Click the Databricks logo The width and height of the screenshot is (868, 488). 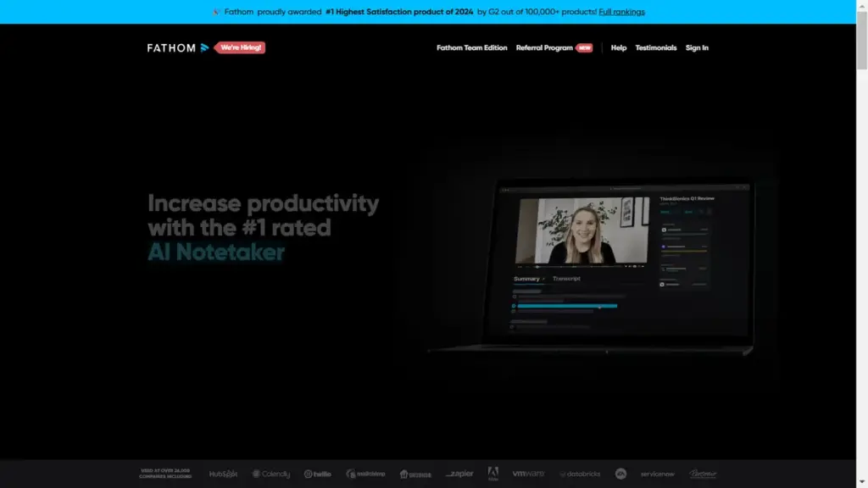click(580, 474)
